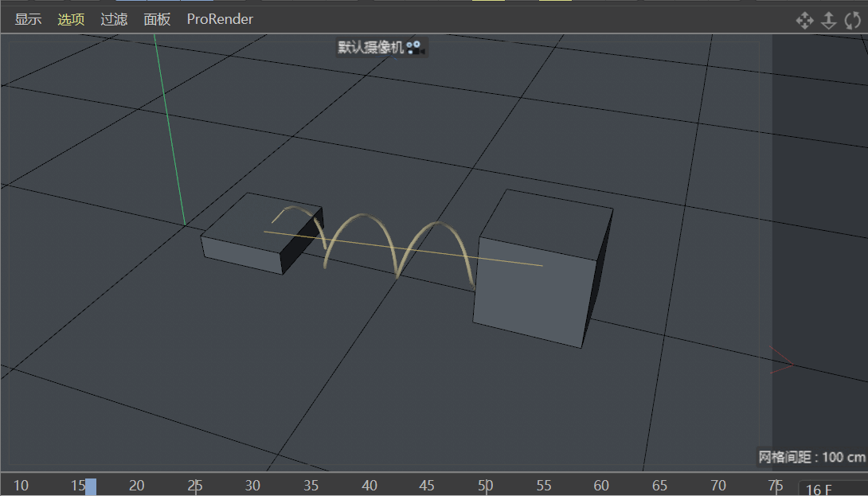Open the 过滤 viewport menu

(114, 19)
